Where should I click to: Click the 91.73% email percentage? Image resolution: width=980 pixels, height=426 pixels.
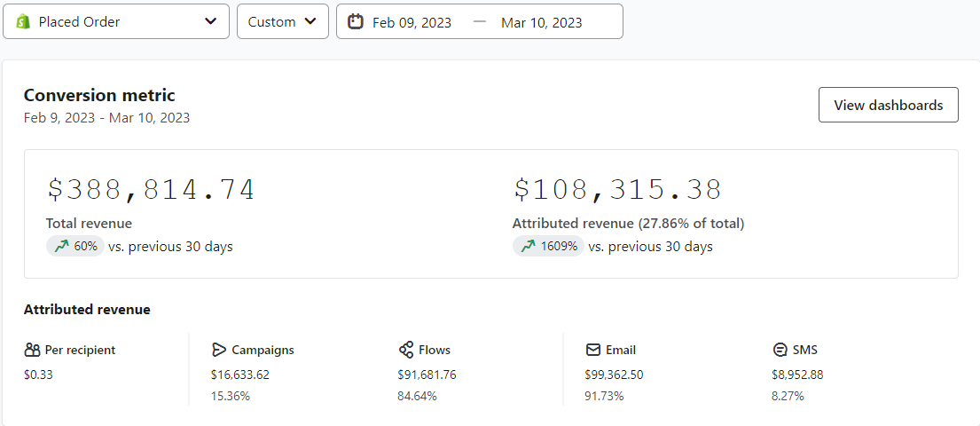click(x=604, y=396)
